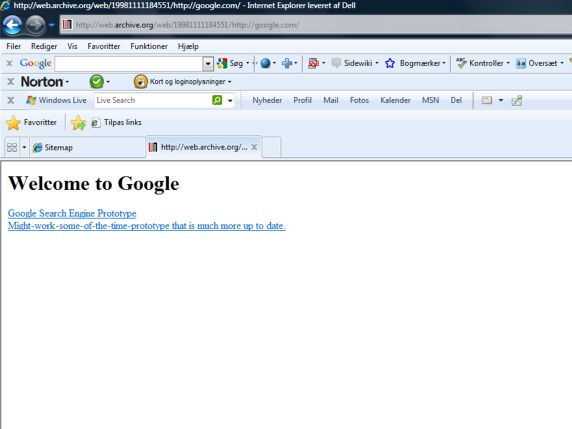The image size is (572, 429).
Task: Close the Google toolbar with its X
Action: [x=9, y=63]
